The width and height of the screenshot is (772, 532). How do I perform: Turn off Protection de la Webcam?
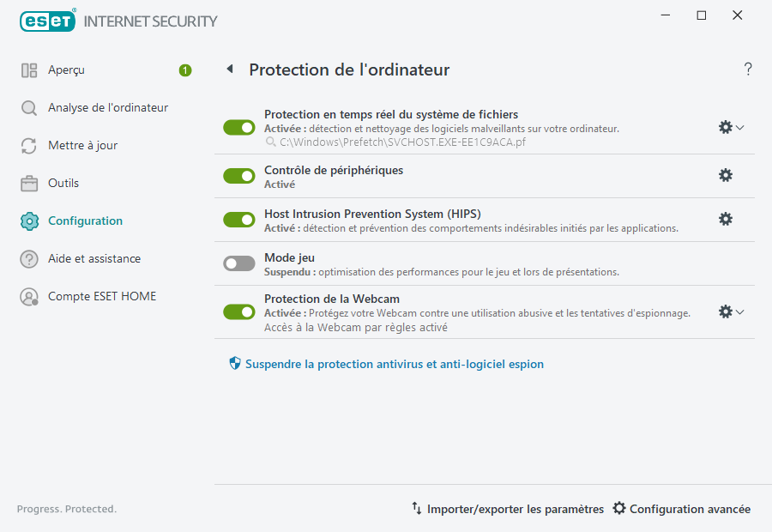[x=238, y=311]
